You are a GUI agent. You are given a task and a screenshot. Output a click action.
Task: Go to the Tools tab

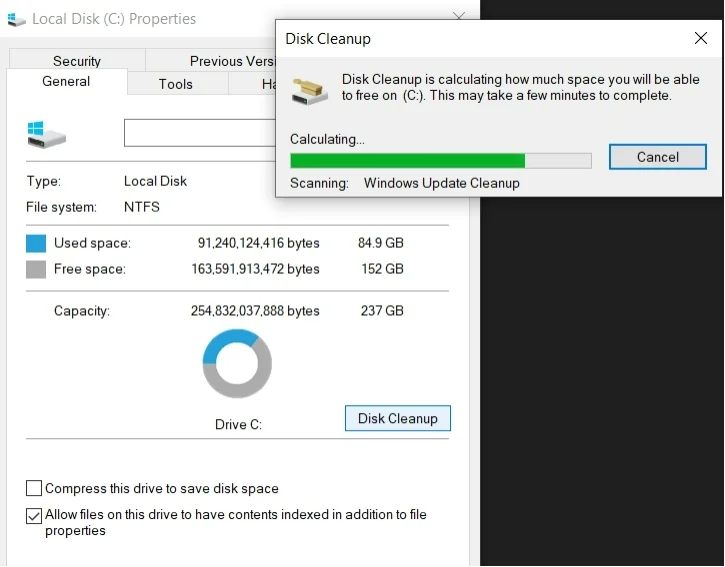click(175, 84)
